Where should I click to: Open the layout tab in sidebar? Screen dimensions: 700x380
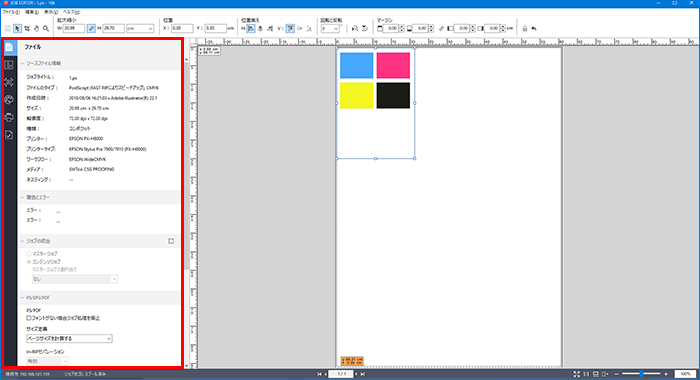9,65
